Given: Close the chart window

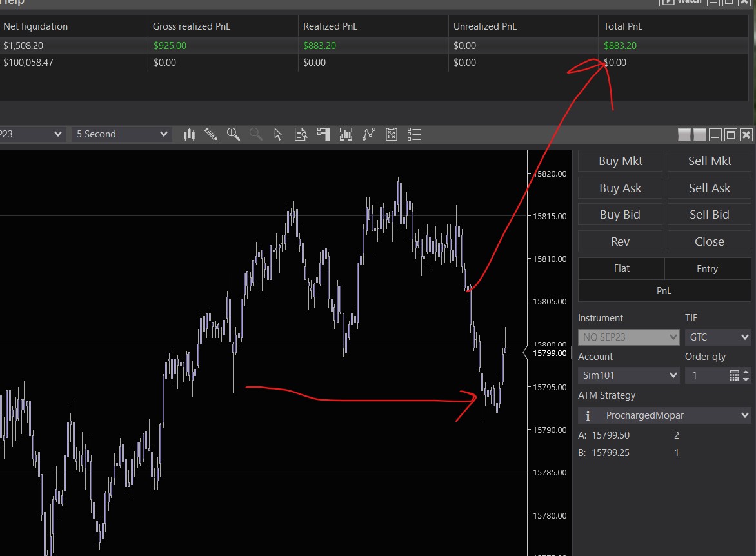Looking at the screenshot, I should click(x=746, y=135).
